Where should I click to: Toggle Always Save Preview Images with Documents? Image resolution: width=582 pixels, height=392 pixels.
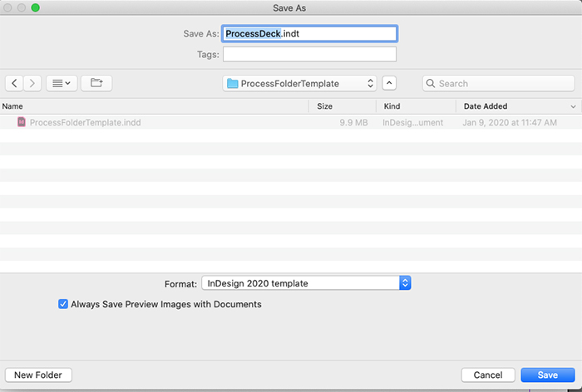pos(63,304)
